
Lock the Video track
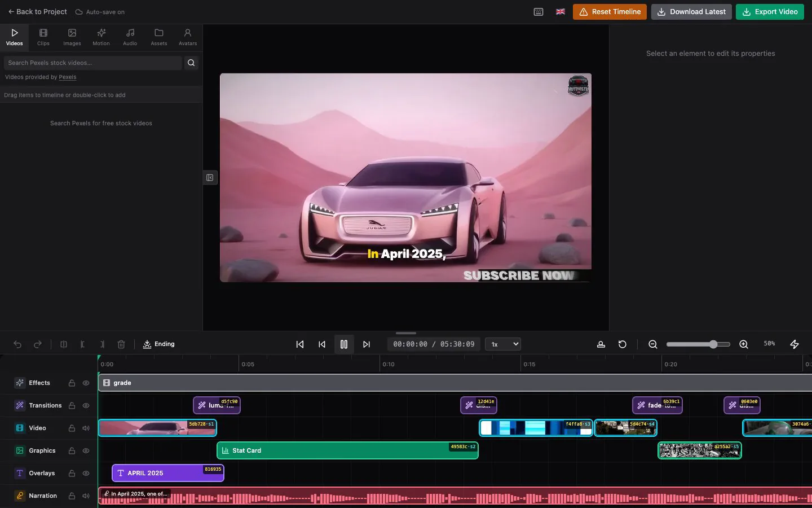pyautogui.click(x=72, y=428)
